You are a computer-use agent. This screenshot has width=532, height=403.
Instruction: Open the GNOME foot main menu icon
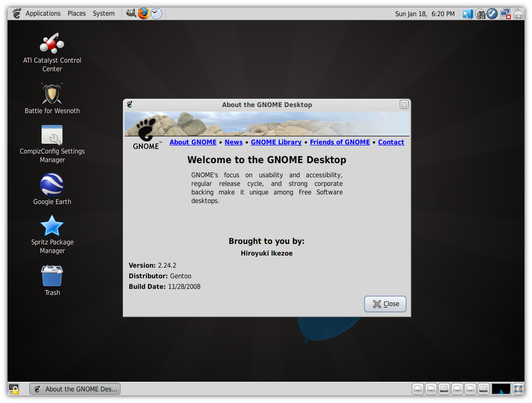click(x=17, y=14)
